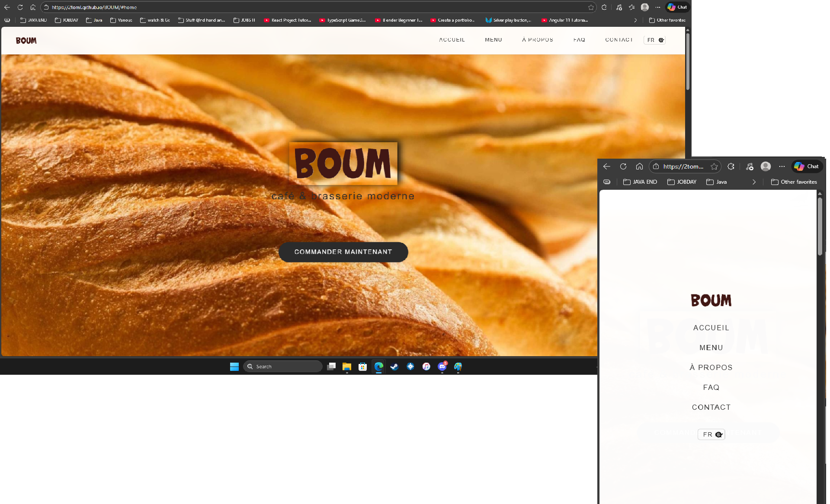
Task: Open Copilot Chat in the Edge toolbar
Action: point(677,7)
